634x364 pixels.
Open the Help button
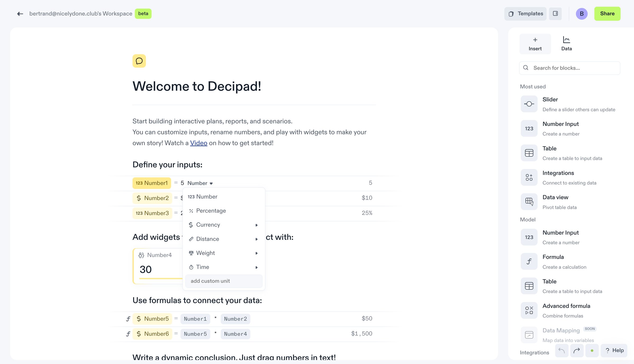[x=614, y=351]
